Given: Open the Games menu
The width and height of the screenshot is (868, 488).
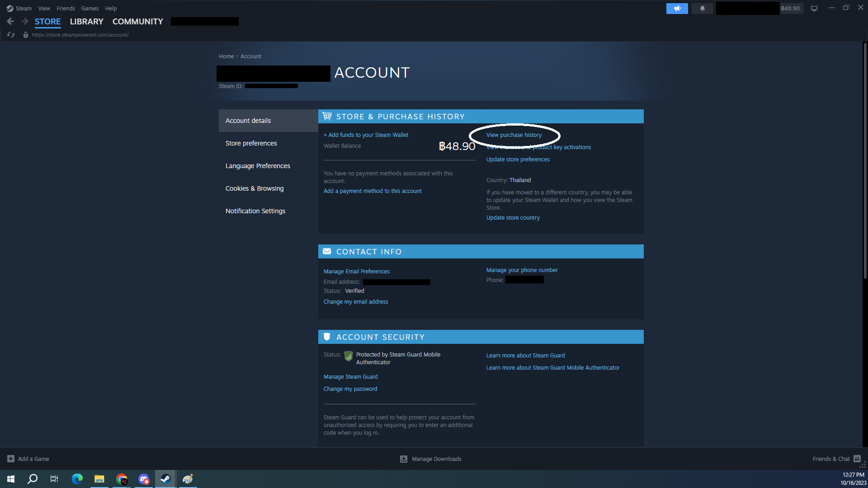Looking at the screenshot, I should 90,8.
